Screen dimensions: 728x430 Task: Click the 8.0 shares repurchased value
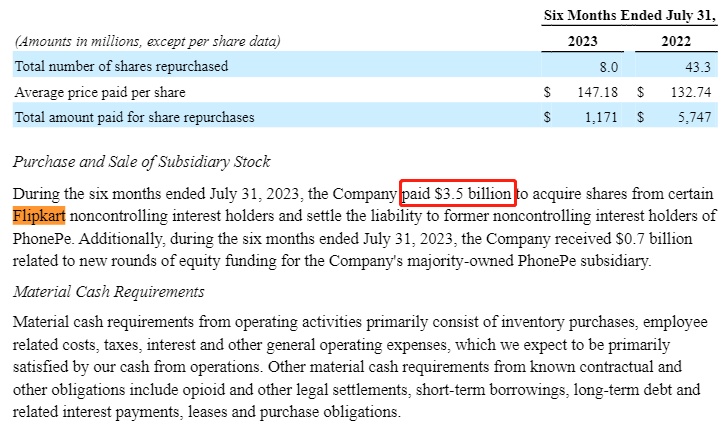tap(608, 66)
